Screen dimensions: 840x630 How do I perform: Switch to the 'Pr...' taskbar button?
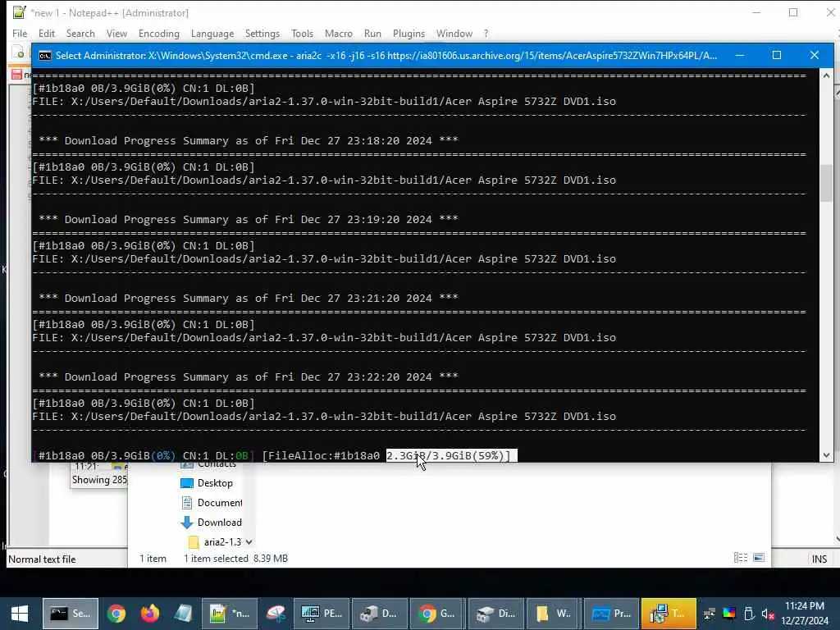pyautogui.click(x=611, y=614)
